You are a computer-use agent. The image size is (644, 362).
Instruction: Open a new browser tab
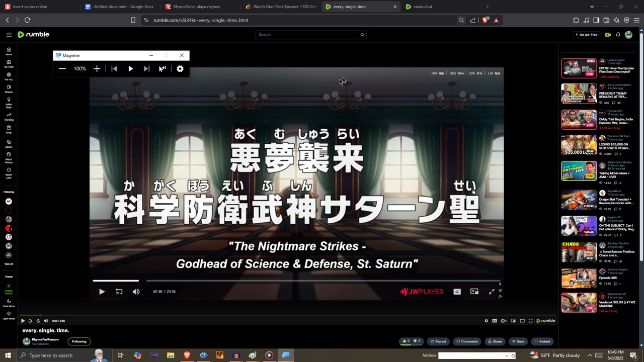pos(488,7)
